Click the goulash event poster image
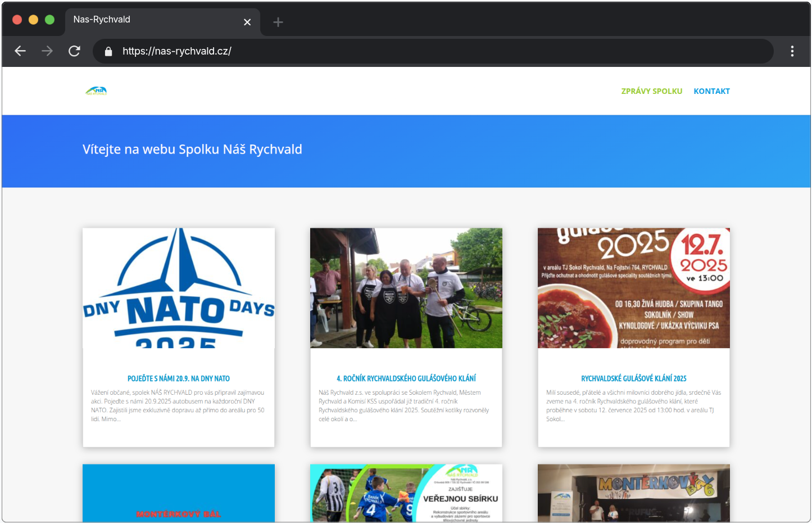Screen dimensions: 812x523 [633, 288]
